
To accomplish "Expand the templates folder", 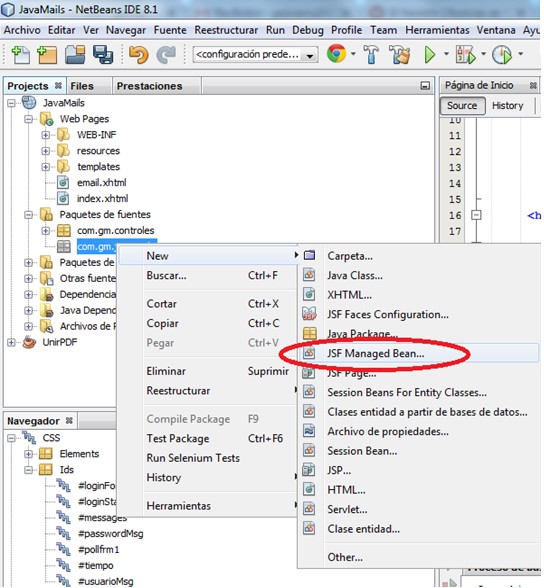I will click(x=46, y=166).
